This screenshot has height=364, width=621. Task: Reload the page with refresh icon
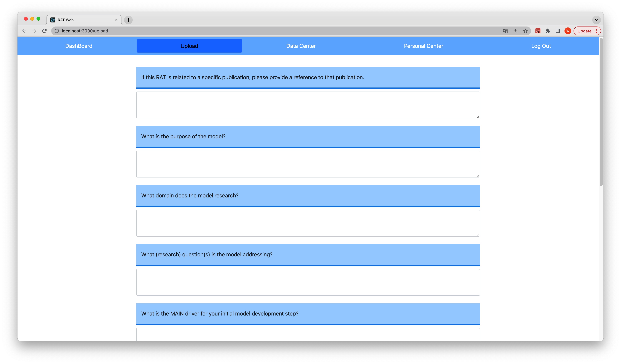[x=44, y=31]
